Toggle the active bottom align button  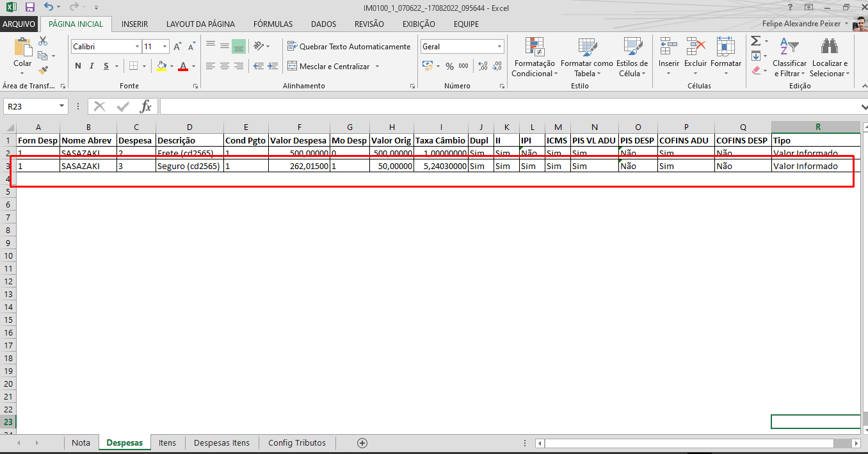click(239, 46)
